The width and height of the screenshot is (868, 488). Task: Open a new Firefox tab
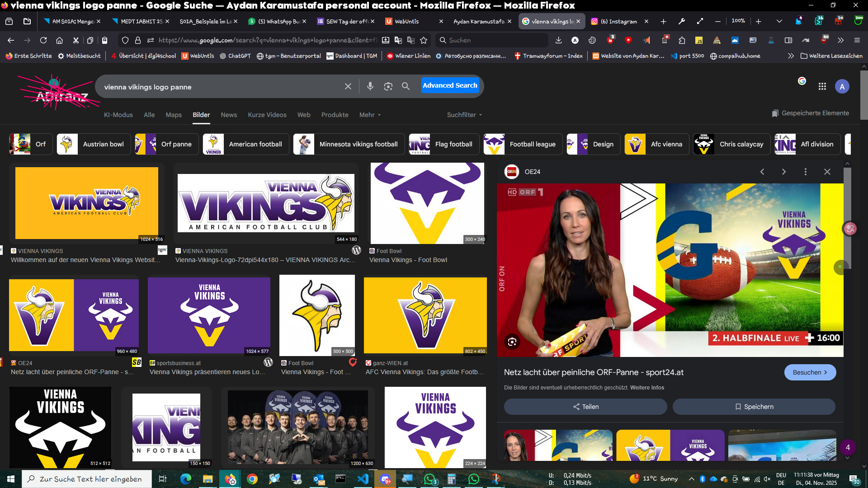(663, 21)
